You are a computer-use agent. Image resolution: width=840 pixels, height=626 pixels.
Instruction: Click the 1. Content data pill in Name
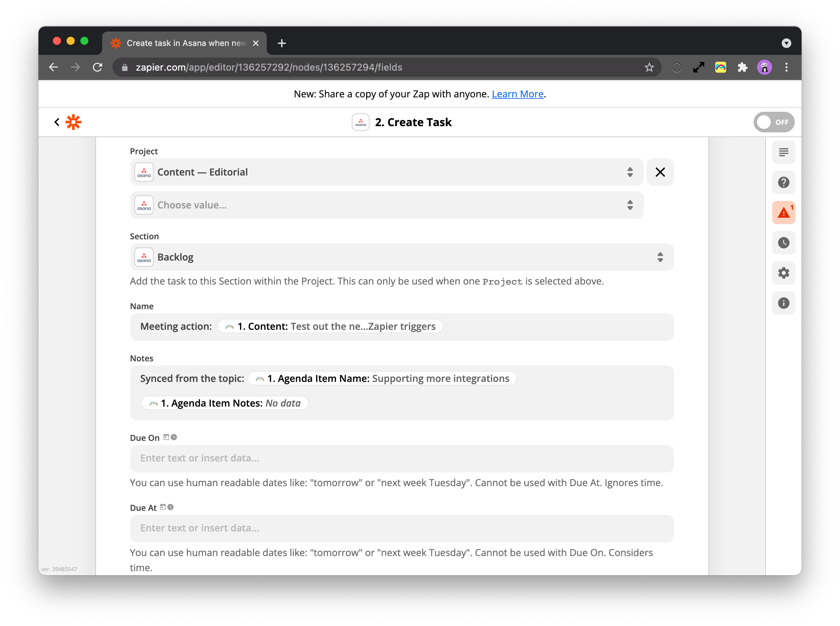click(330, 326)
